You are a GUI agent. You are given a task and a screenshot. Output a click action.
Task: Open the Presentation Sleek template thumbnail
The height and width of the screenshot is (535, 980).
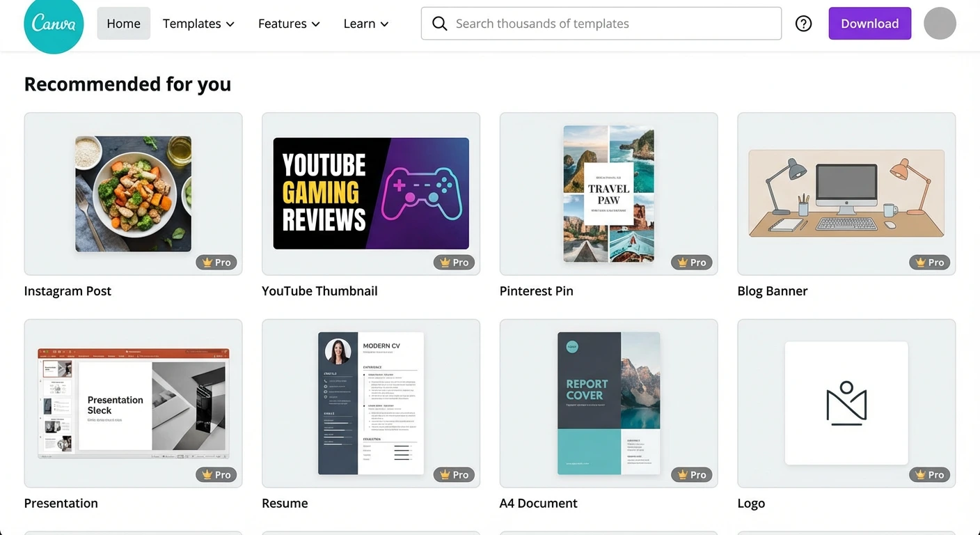tap(133, 404)
